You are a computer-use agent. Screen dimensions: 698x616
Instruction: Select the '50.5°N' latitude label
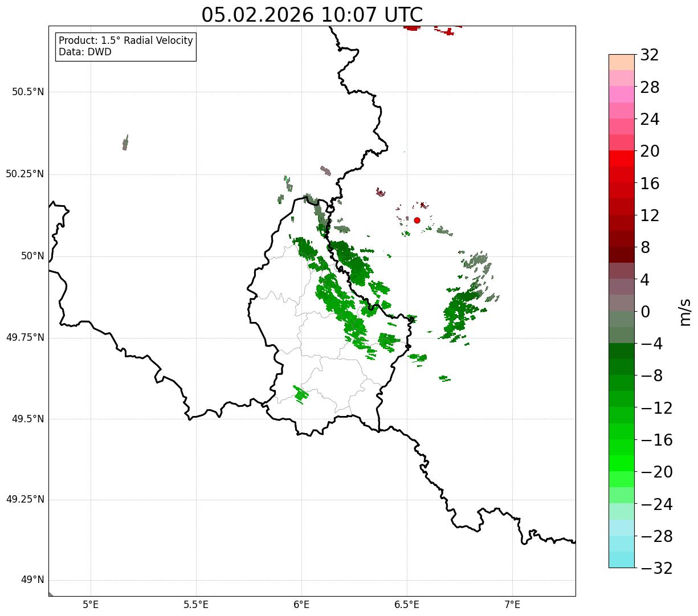tap(28, 92)
